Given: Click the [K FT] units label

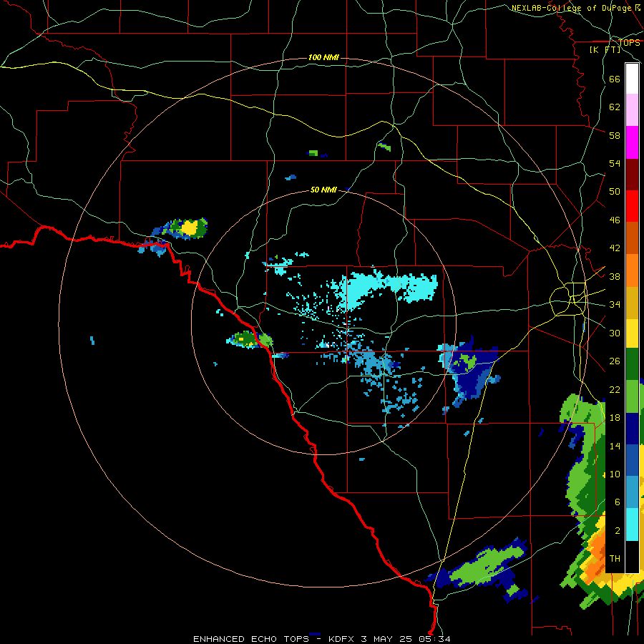Looking at the screenshot, I should (x=605, y=49).
